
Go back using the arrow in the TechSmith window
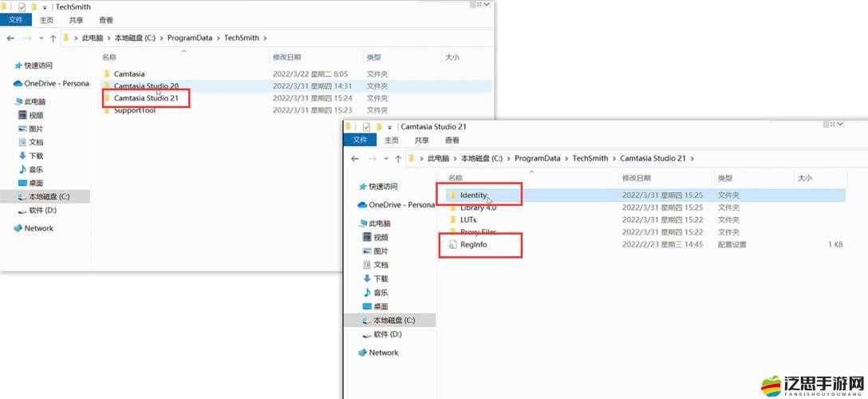[10, 38]
